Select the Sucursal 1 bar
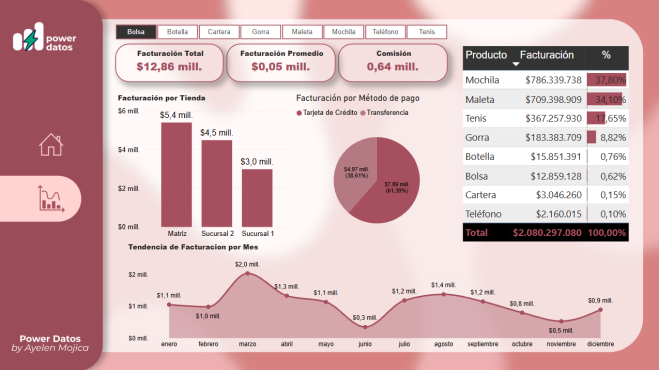 (x=257, y=198)
